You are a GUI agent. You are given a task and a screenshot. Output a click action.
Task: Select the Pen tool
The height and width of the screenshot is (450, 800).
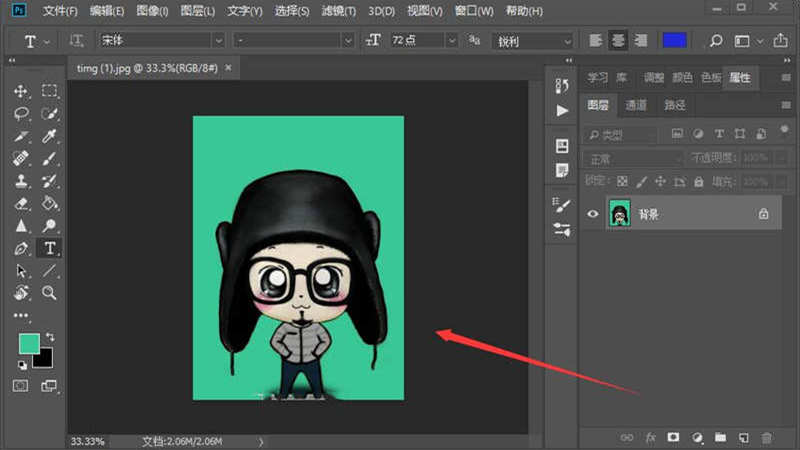click(22, 248)
